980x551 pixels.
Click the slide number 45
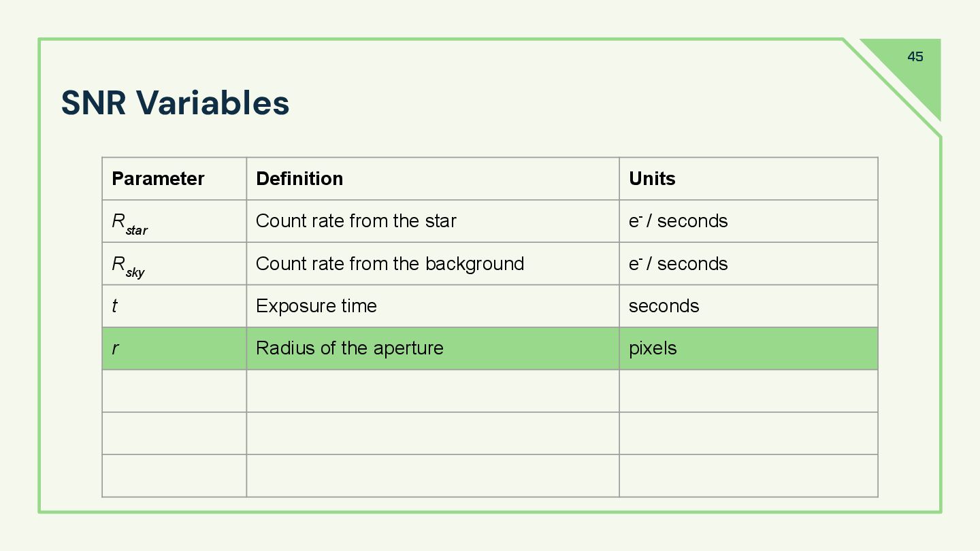click(915, 57)
